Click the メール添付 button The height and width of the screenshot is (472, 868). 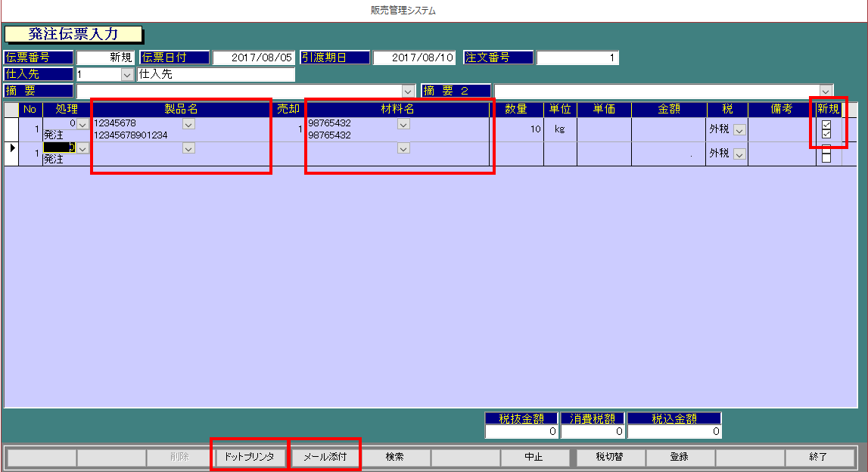[x=325, y=457]
